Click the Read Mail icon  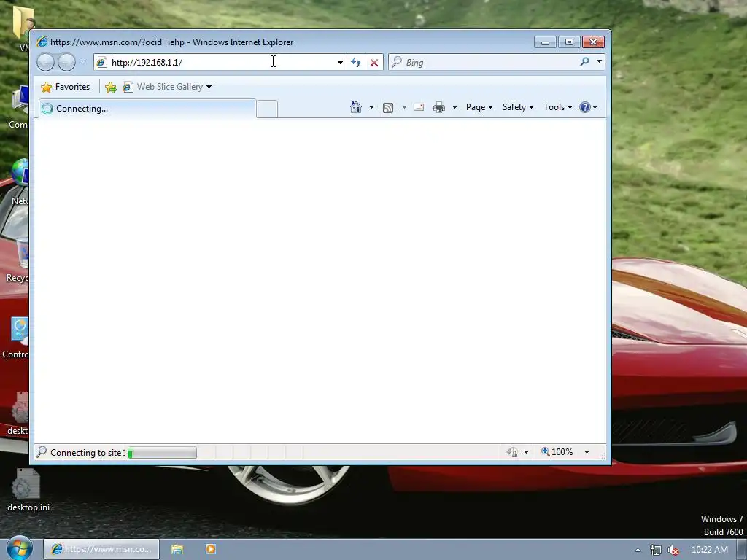419,107
